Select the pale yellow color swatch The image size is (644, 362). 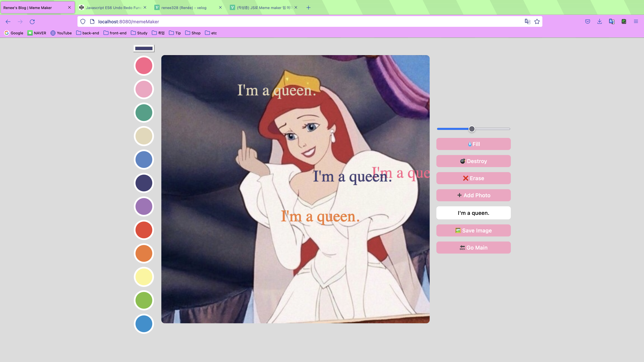click(144, 277)
